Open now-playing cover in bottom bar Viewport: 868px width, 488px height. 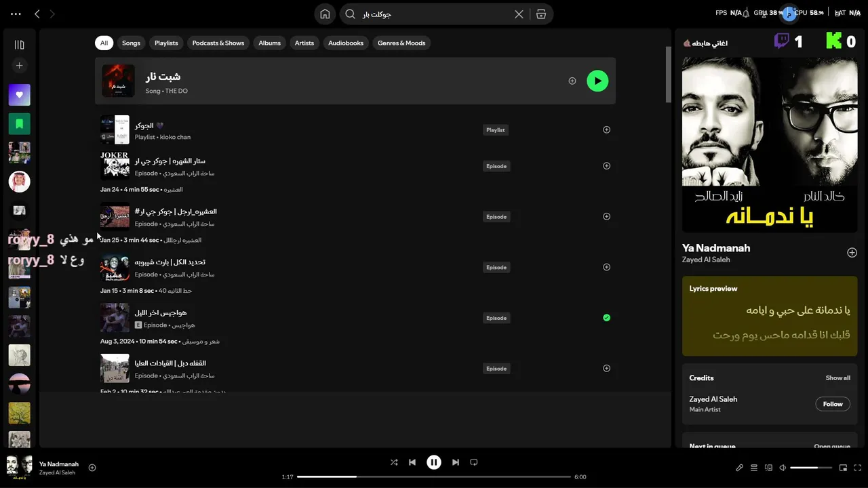(19, 467)
